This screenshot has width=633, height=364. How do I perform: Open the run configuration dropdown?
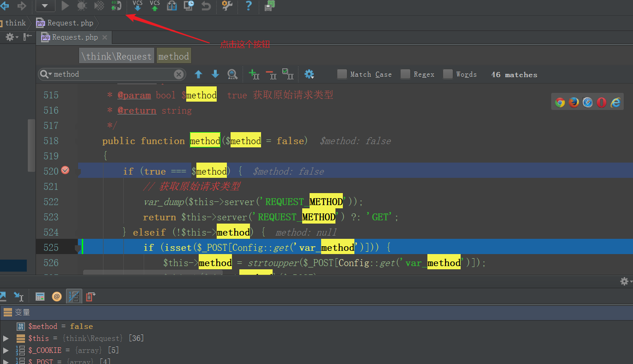click(45, 6)
